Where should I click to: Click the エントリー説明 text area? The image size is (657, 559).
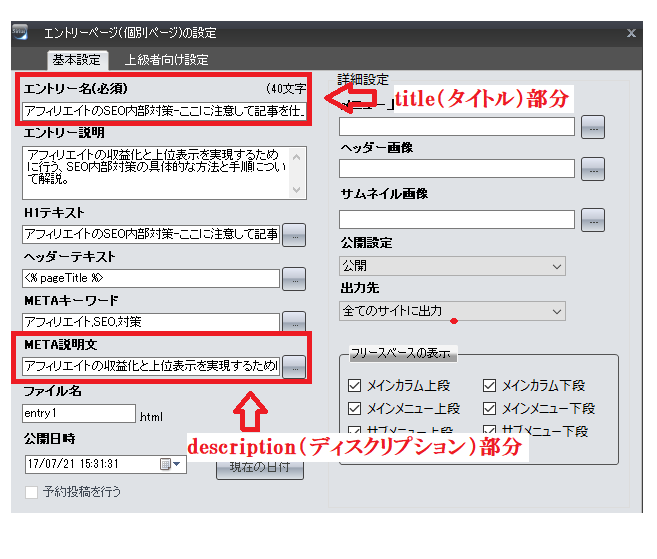coord(156,173)
